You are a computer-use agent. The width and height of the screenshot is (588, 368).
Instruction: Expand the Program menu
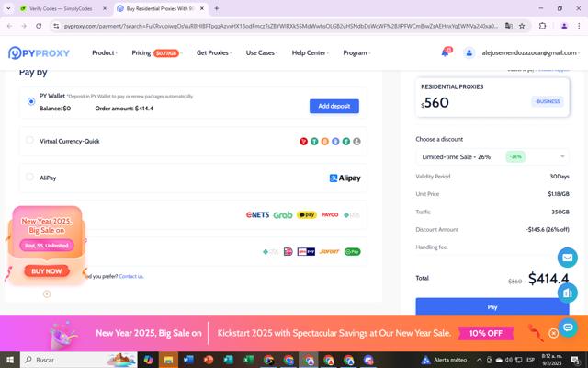point(356,53)
